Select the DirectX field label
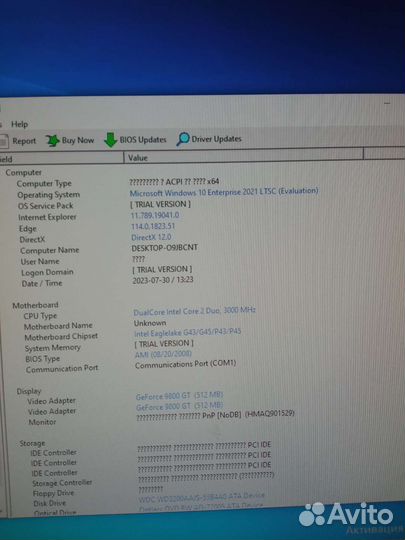This screenshot has width=405, height=540. (x=32, y=239)
